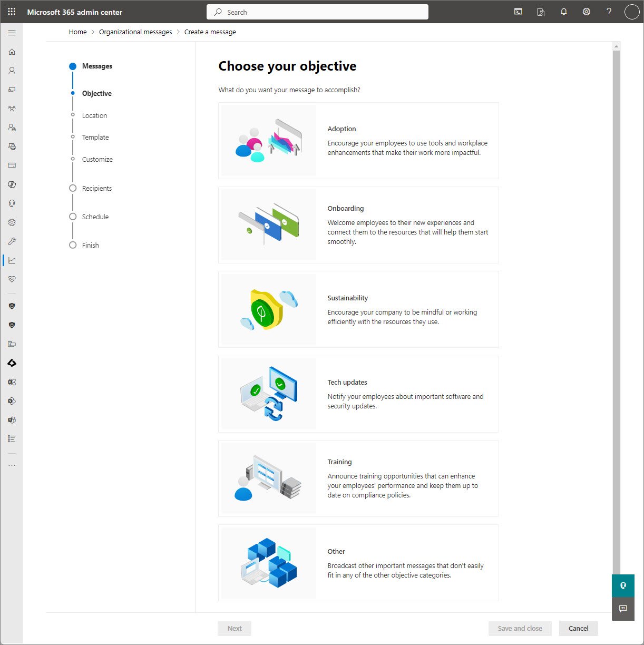644x645 pixels.
Task: Select the Sustainability objective card
Action: (x=358, y=309)
